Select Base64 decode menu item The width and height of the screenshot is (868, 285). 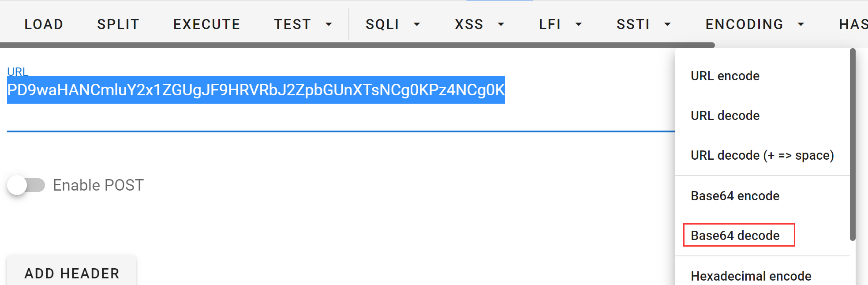coord(735,236)
